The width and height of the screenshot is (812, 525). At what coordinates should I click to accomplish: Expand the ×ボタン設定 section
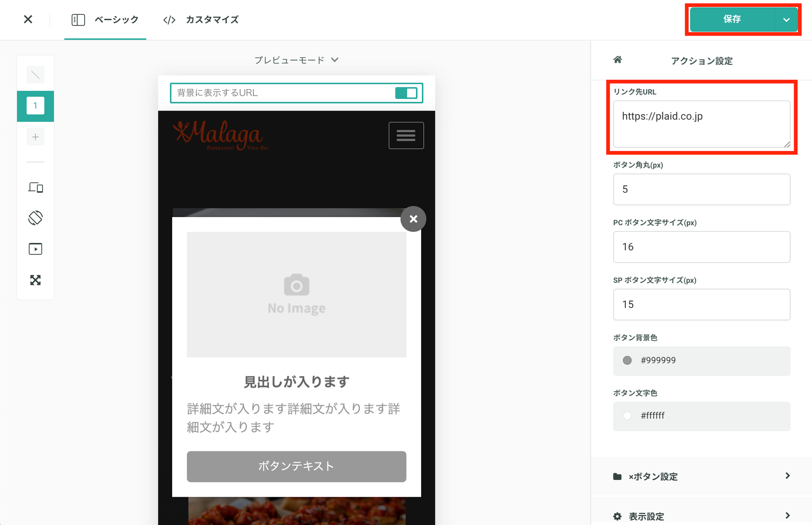click(701, 476)
